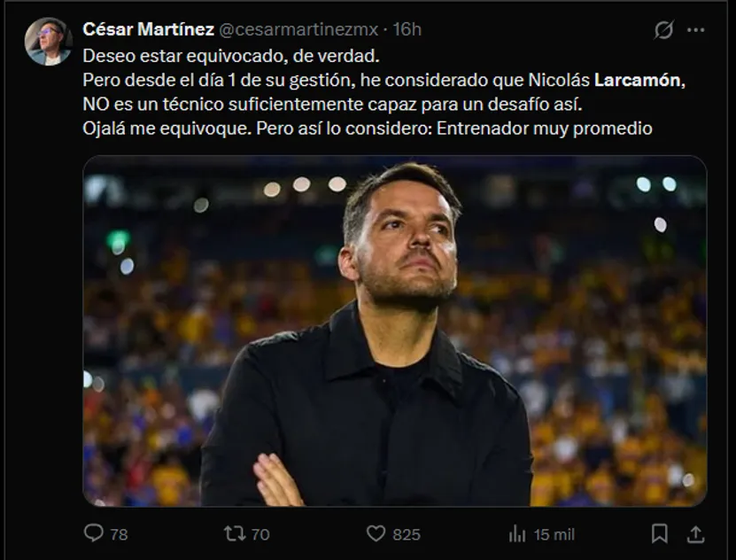Open the Grok explain-post icon

[x=663, y=30]
